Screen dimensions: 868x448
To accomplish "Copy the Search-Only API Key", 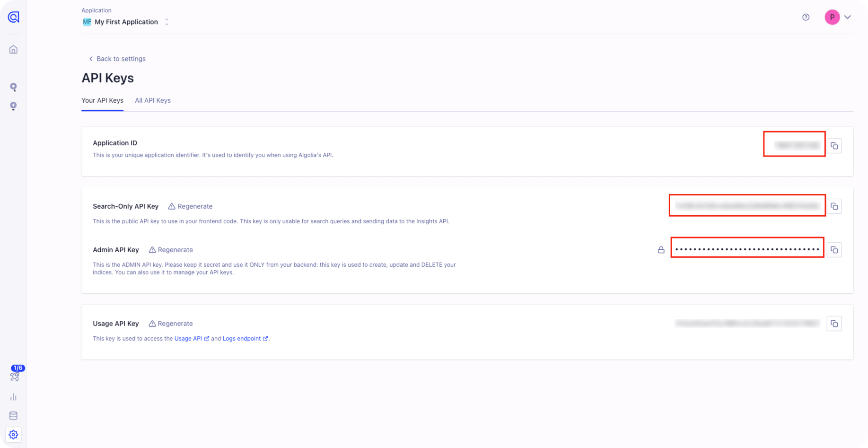I will click(834, 206).
